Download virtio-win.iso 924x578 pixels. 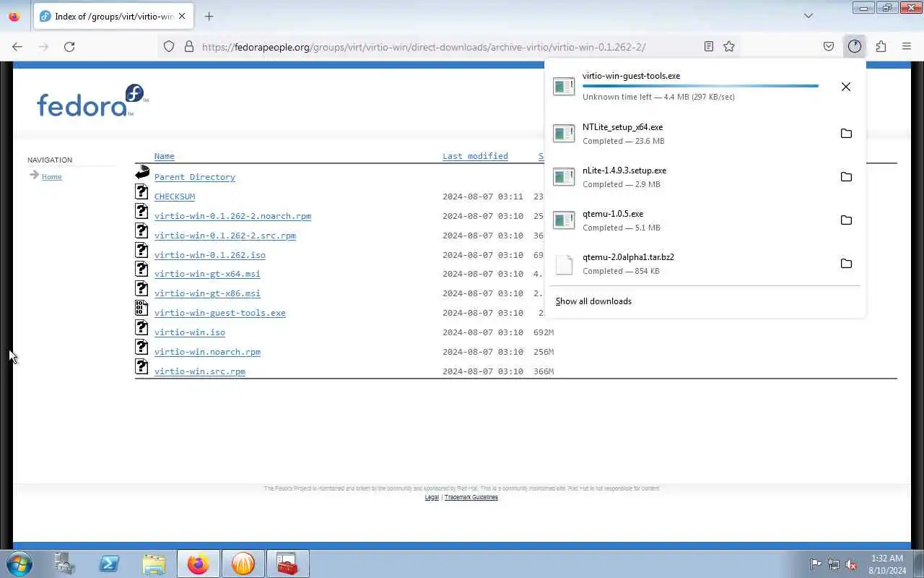189,332
